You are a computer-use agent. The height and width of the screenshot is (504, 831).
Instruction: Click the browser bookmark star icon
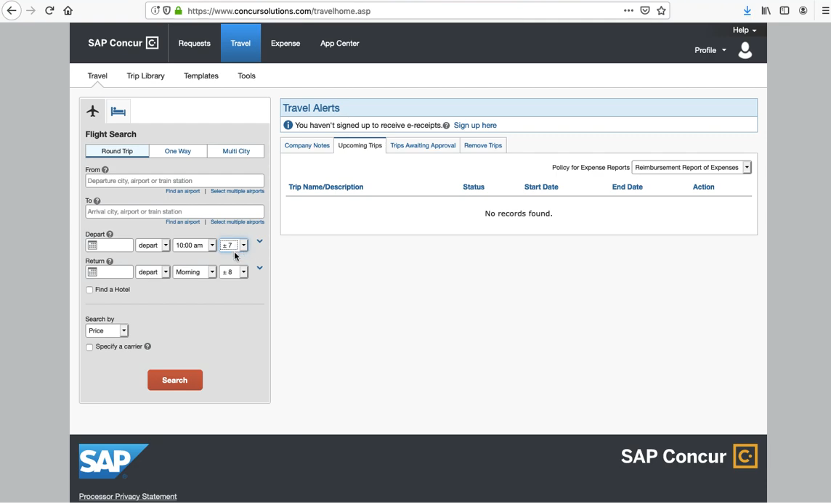[661, 11]
